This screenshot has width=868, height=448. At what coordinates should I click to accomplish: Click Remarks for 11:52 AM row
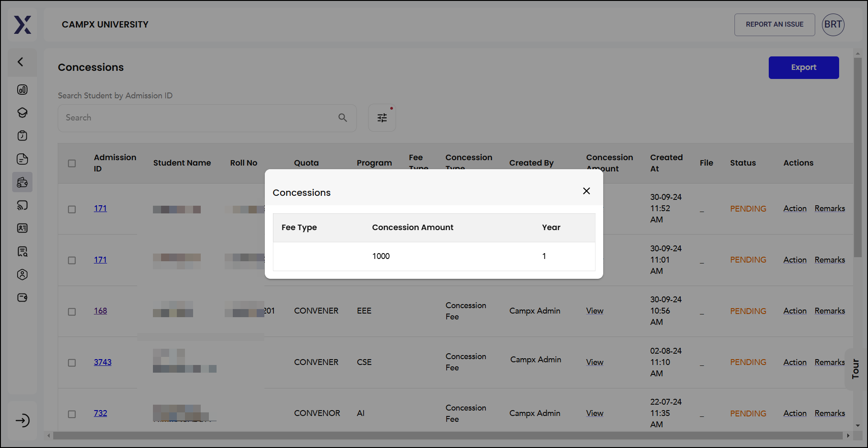(829, 208)
